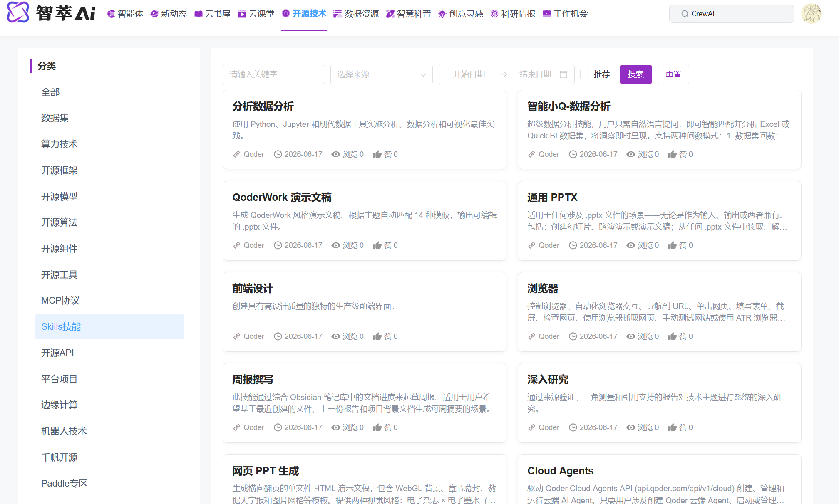The image size is (839, 504).
Task: Open the date picker calendar icon
Action: coord(563,74)
